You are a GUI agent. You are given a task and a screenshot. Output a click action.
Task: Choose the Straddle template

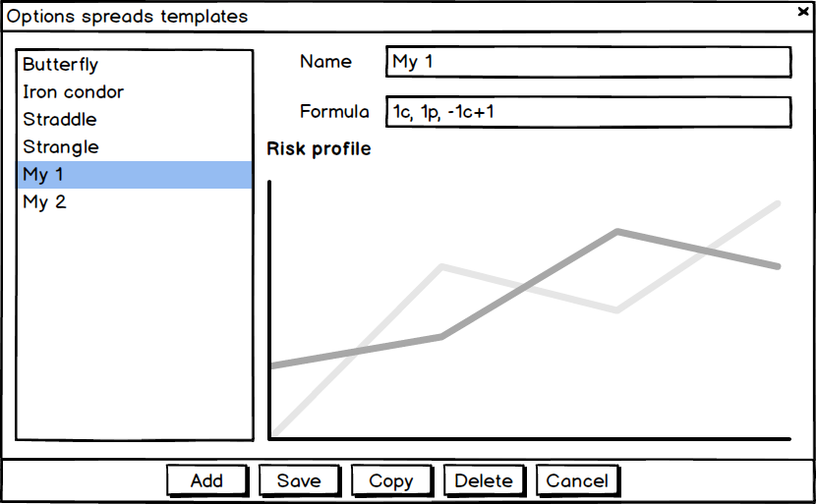pos(60,120)
